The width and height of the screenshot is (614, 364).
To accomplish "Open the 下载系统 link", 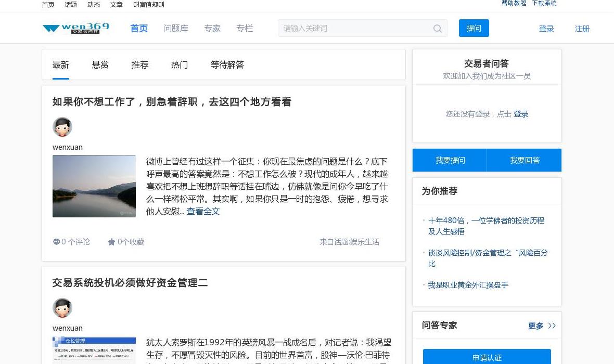I will [544, 3].
